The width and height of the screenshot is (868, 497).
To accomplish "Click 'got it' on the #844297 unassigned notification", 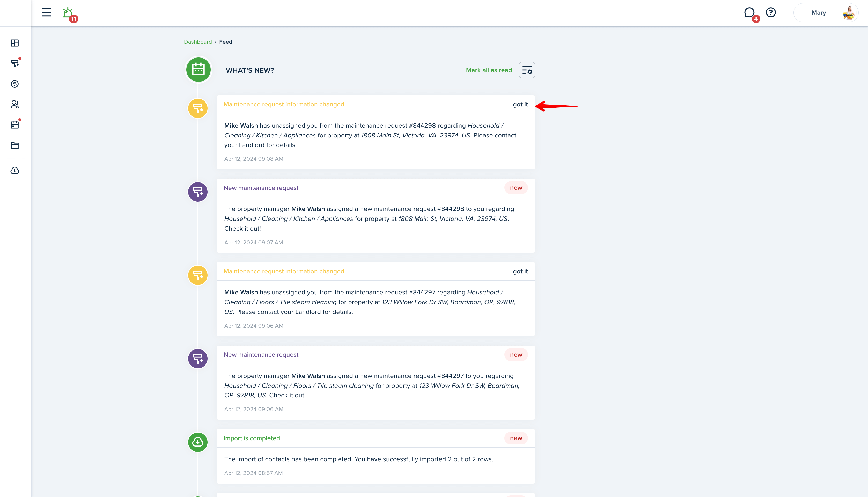I will coord(520,271).
